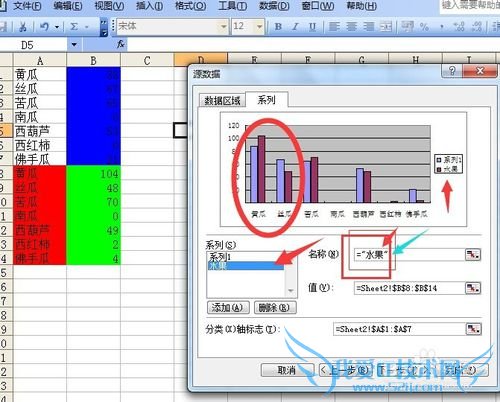This screenshot has width=500, height=402.
Task: Expand the AutoSum dropdown arrow
Action: point(87,27)
